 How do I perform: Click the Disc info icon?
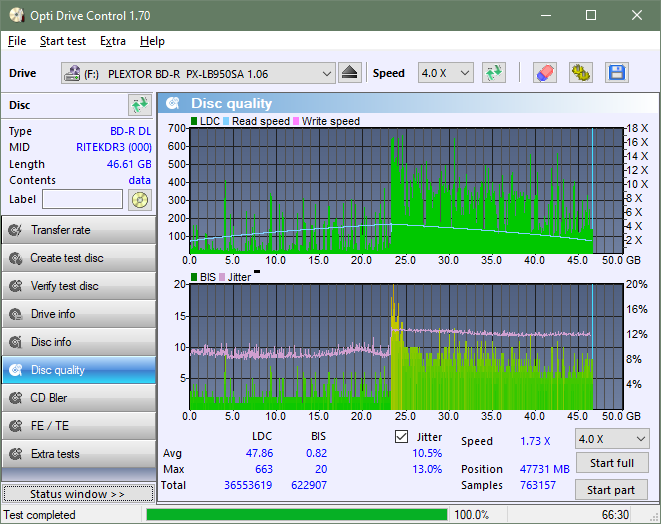point(16,342)
